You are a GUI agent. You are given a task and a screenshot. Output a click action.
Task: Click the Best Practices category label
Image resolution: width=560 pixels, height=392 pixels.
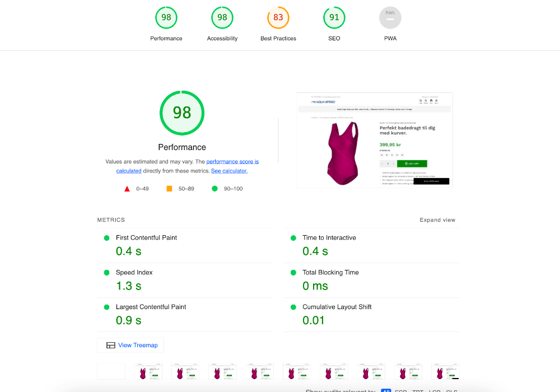[278, 39]
